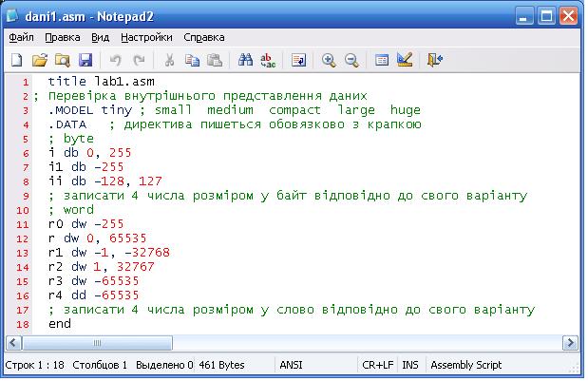588x381 pixels.
Task: Click the ANSI encoding status field
Action: 291,365
